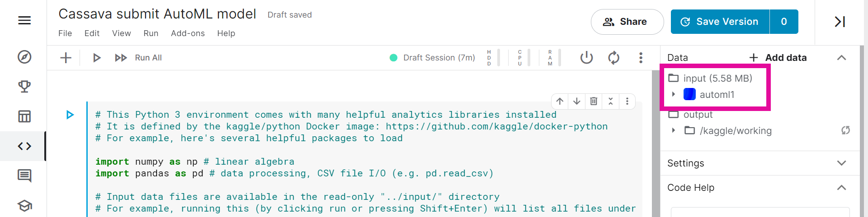Screen dimensions: 868x217
Task: Open the Add-ons menu
Action: point(188,33)
